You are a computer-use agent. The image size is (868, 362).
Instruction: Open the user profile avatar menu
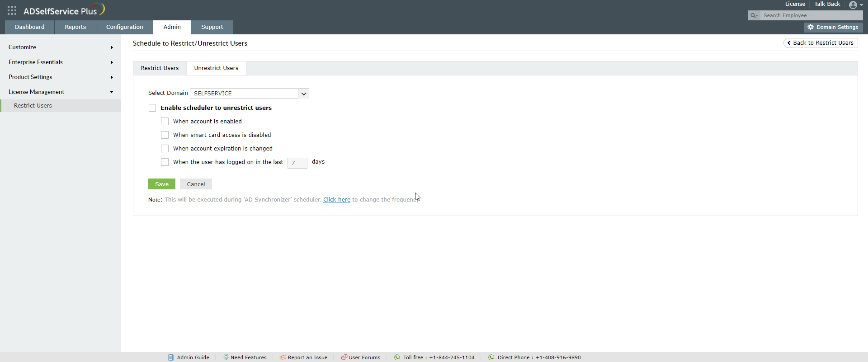[x=856, y=5]
